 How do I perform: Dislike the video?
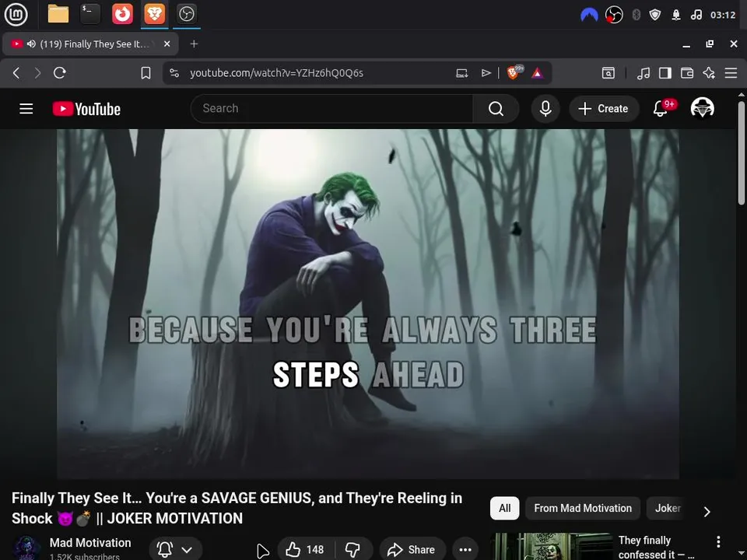(x=353, y=550)
